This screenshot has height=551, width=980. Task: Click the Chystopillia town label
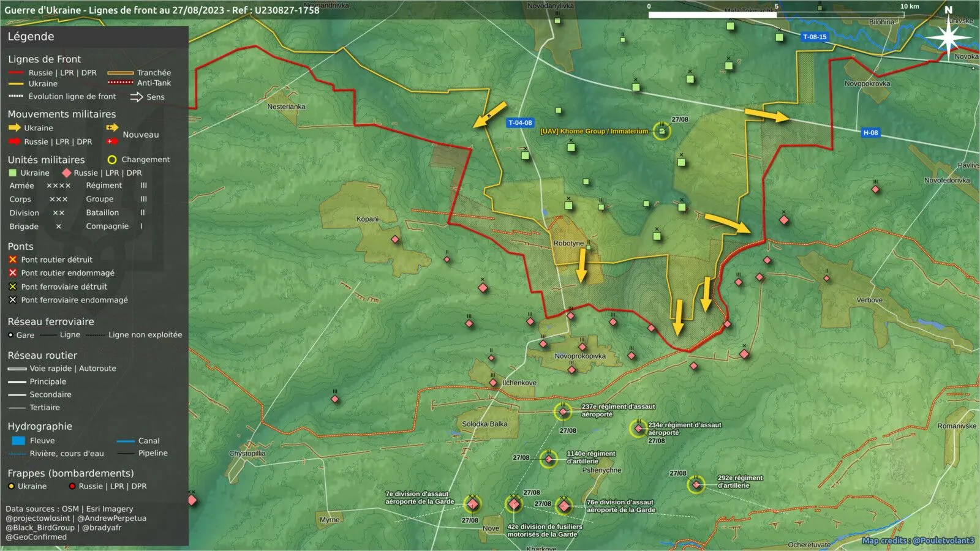pyautogui.click(x=247, y=454)
